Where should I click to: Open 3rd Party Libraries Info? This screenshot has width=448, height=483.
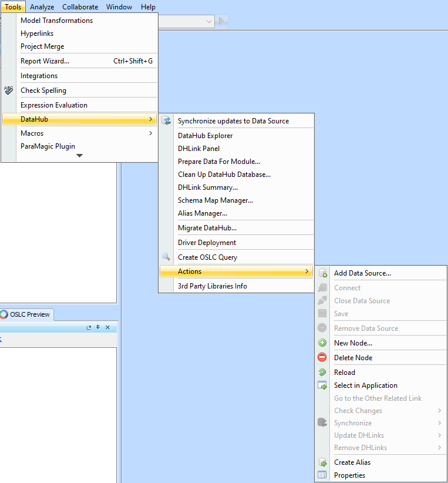[237, 286]
